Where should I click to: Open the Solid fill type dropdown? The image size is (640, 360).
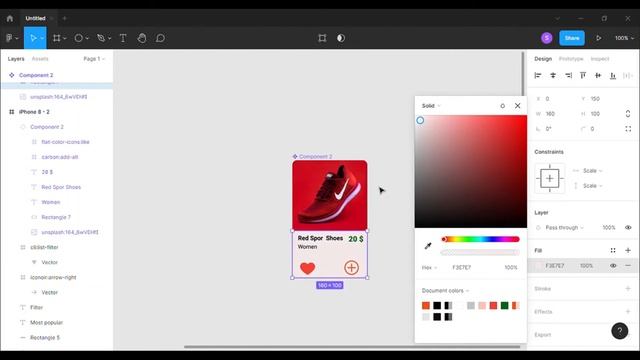431,106
